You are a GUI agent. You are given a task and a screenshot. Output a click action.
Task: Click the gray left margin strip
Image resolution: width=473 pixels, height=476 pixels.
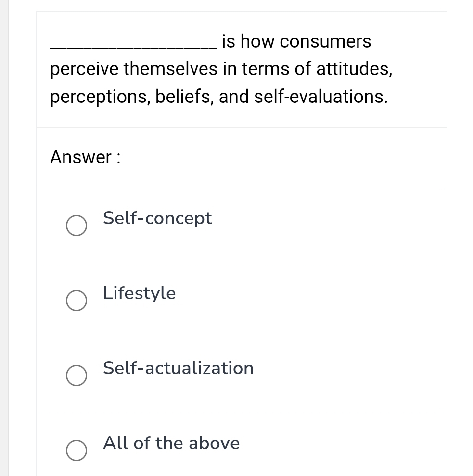[x=4, y=240]
